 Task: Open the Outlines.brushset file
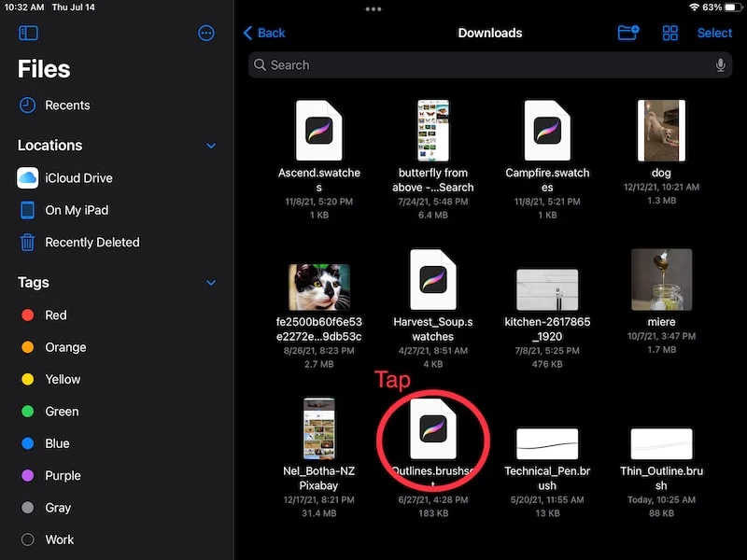point(432,428)
